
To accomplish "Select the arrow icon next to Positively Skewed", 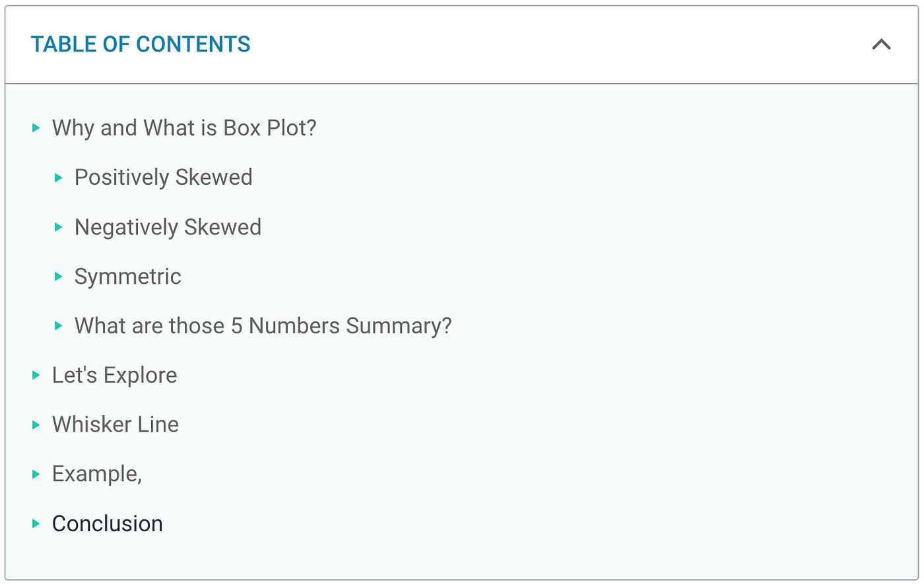I will click(58, 178).
